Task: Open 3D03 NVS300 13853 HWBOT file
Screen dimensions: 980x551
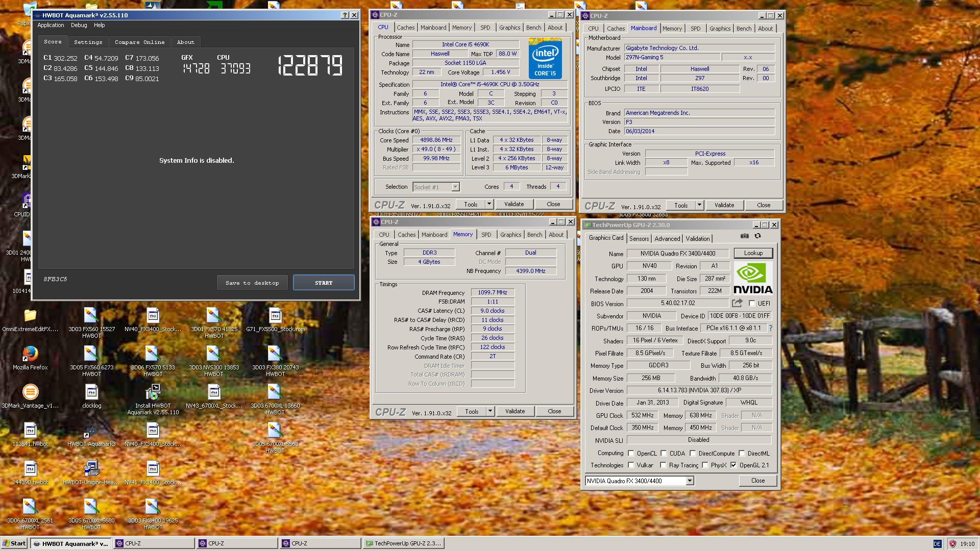Action: [x=214, y=361]
